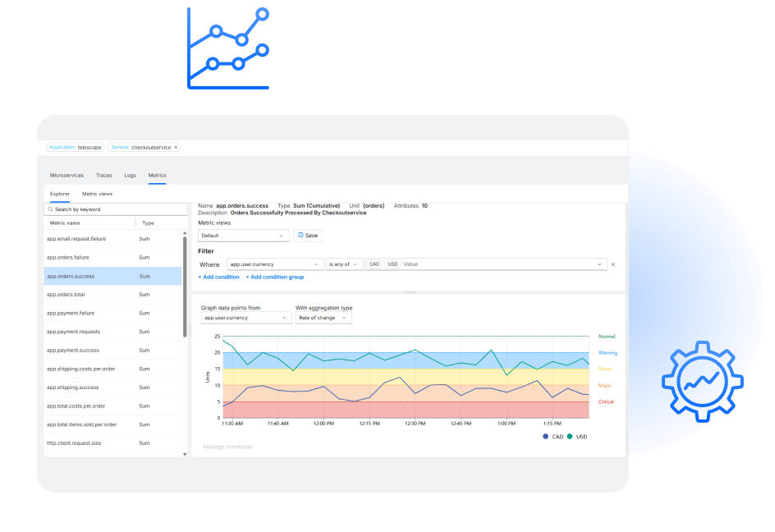Select the Explorer sub-tab
Viewport: 775px width, 532px height.
tap(60, 194)
